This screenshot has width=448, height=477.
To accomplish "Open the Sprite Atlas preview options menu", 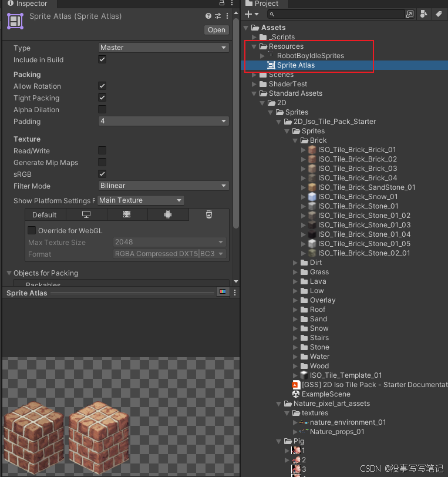I will click(235, 293).
